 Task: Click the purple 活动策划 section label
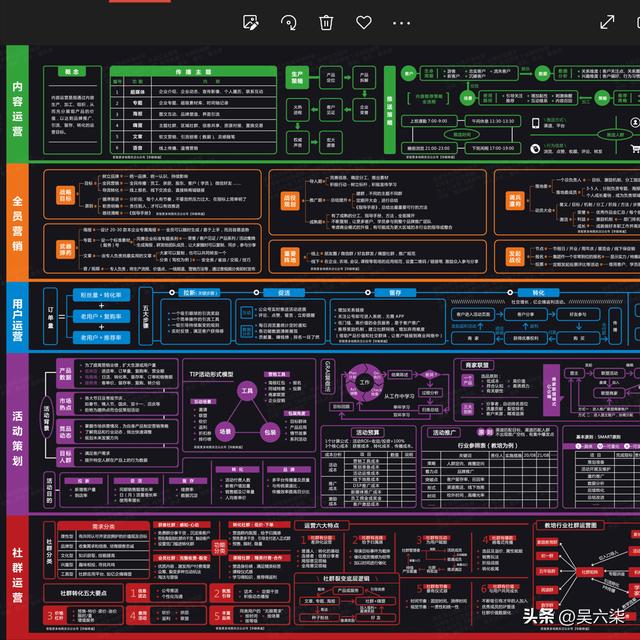click(17, 431)
